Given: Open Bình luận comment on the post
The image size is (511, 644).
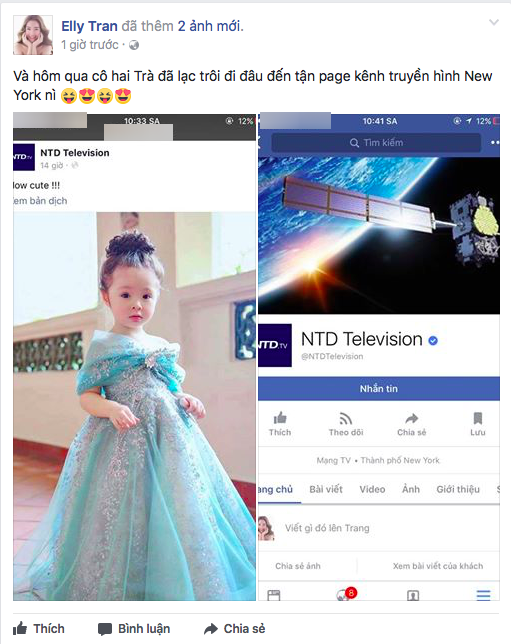Looking at the screenshot, I should [134, 629].
